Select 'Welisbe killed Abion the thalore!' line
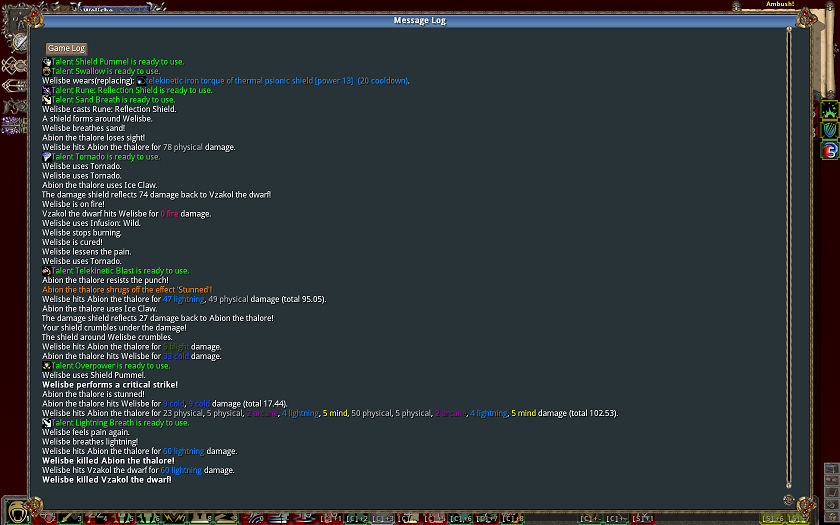The image size is (840, 525). pos(108,461)
